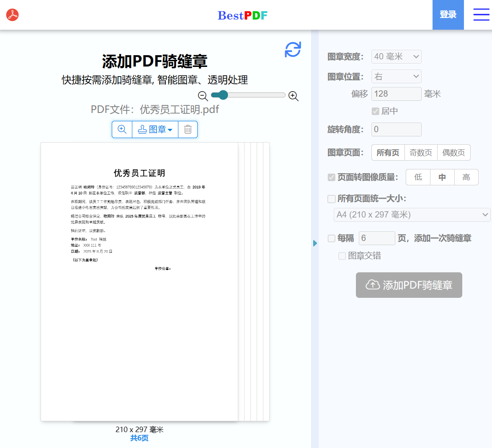Open the 图章位置 position dropdown

pyautogui.click(x=396, y=76)
